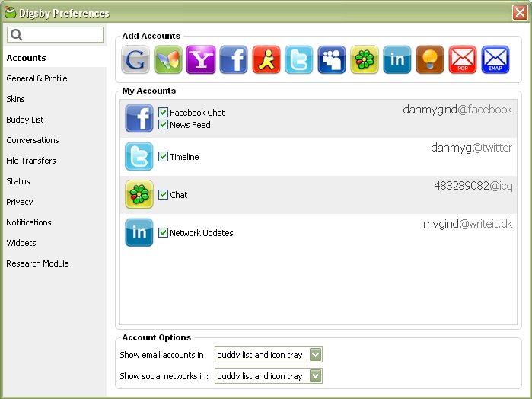Screen dimensions: 532x399
Task: Select the 483289082@icq account row
Action: point(320,195)
